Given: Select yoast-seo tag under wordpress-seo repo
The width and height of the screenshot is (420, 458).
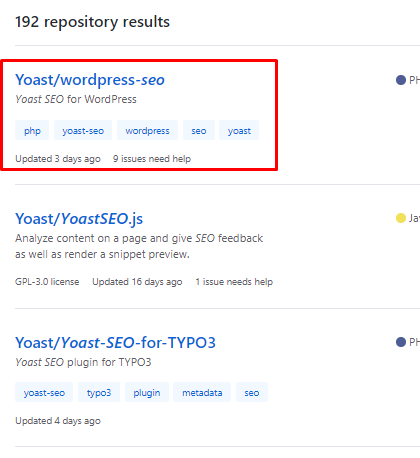Looking at the screenshot, I should coord(83,130).
